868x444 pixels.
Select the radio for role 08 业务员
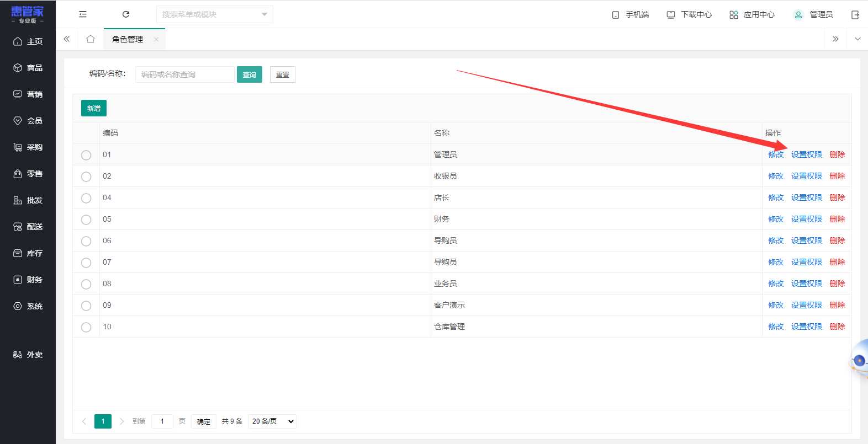click(x=86, y=284)
